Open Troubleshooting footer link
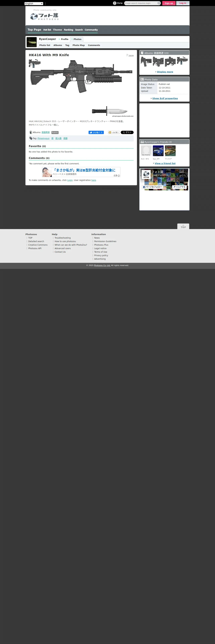 pyautogui.click(x=63, y=238)
